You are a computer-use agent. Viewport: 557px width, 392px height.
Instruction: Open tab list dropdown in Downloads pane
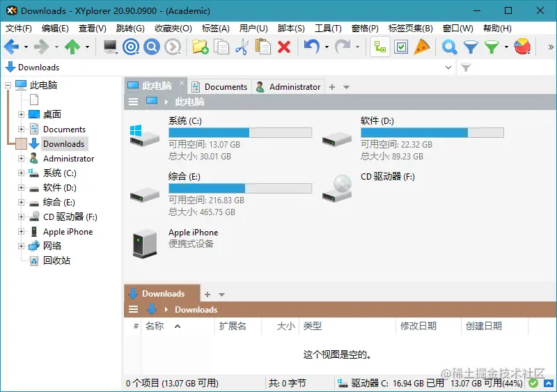221,295
